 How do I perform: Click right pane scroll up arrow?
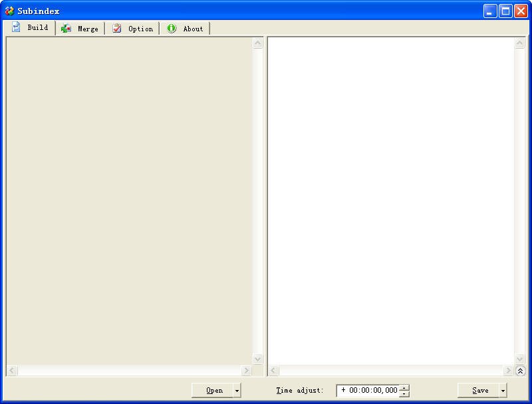coord(520,44)
